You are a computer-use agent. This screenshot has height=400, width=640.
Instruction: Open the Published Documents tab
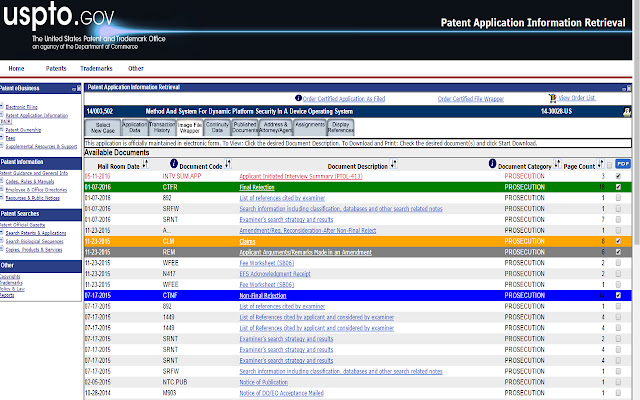click(245, 127)
